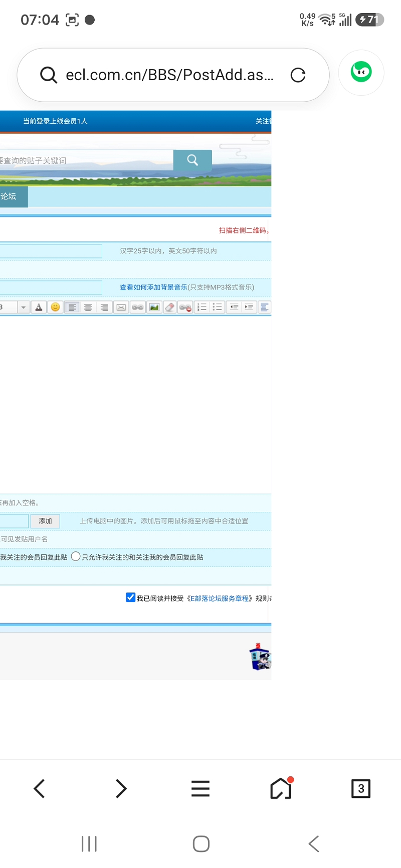Insert an emoticon smiley
401x868 pixels.
click(x=55, y=307)
